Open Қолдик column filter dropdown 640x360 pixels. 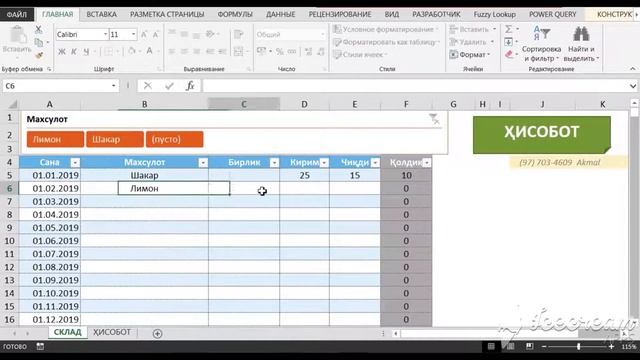(427, 162)
